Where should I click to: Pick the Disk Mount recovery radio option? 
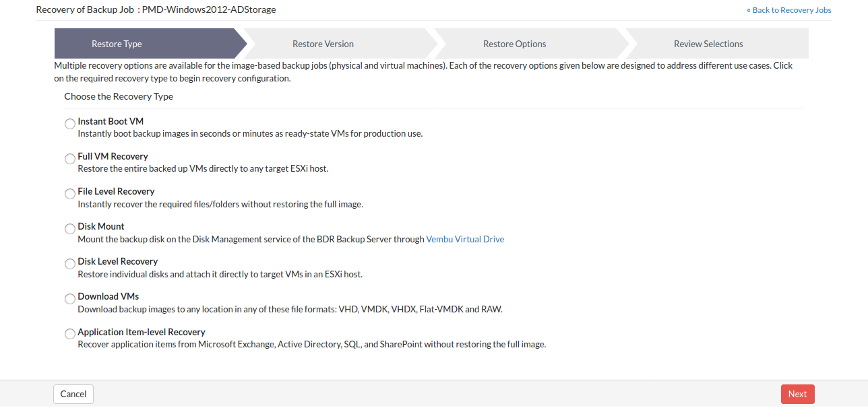(x=70, y=229)
